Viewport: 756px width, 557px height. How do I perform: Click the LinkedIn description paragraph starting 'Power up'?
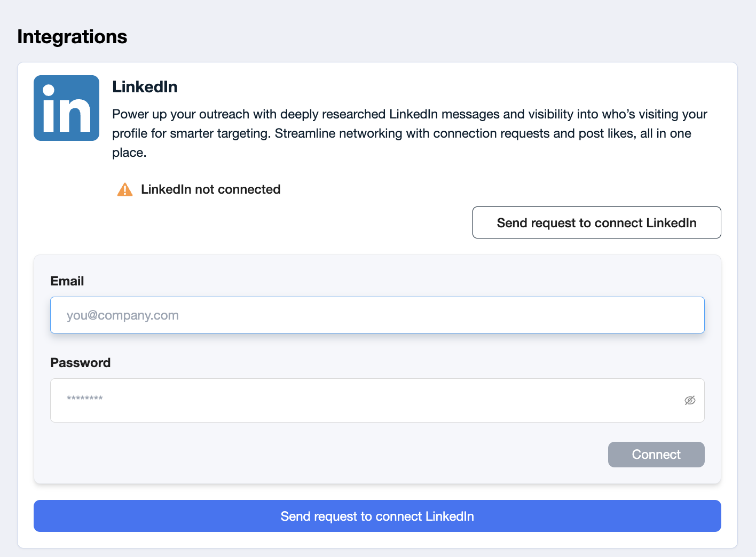(409, 133)
